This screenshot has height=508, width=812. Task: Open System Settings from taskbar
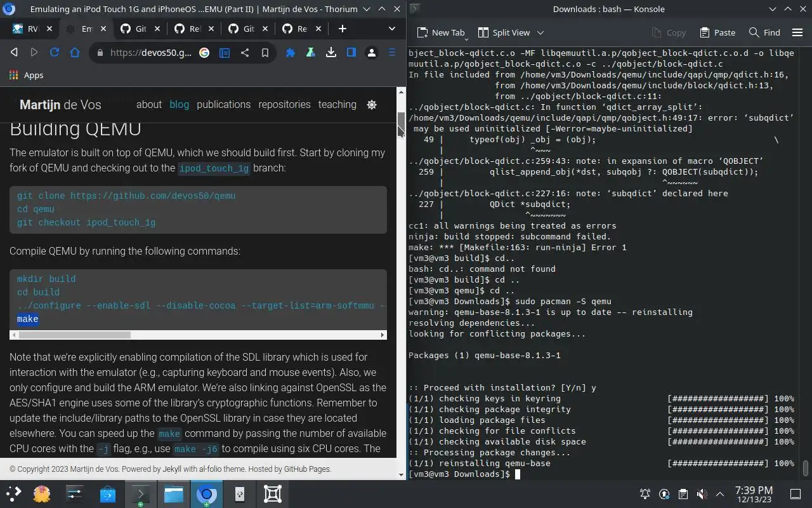[x=75, y=493]
